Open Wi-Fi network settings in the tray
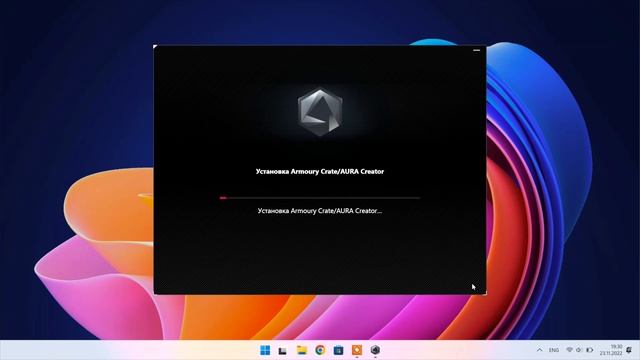Screen dimensions: 640x360 569,350
